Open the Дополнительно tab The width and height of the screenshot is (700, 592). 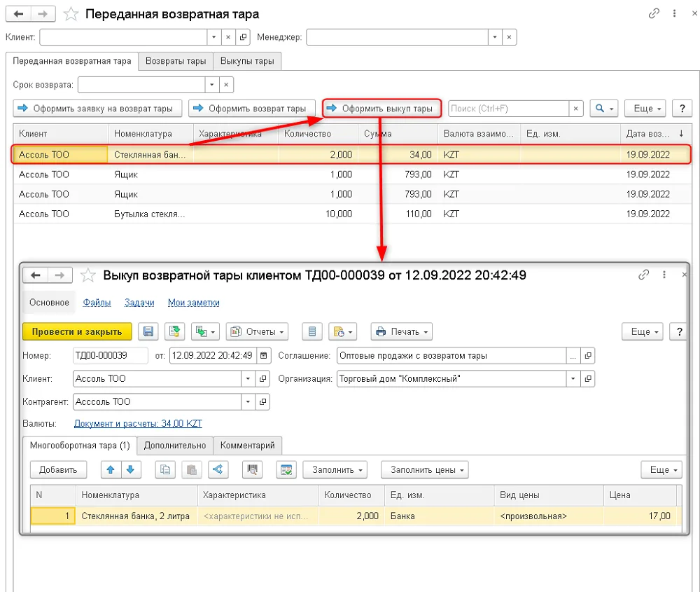[x=174, y=446]
